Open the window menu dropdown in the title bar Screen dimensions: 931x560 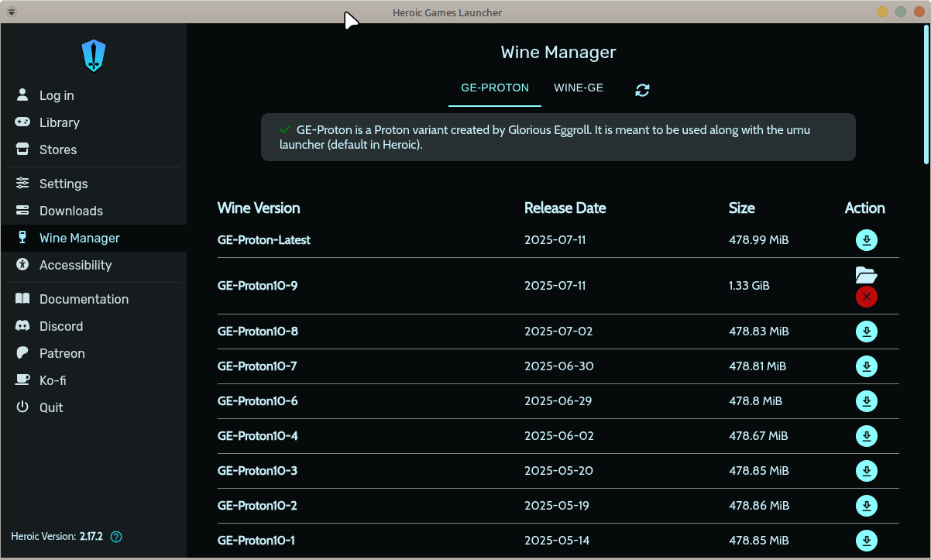pyautogui.click(x=12, y=12)
